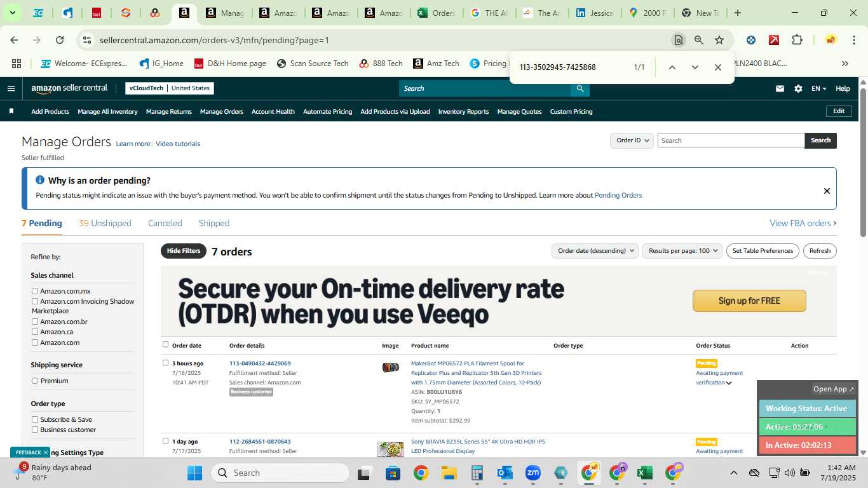Click the Refresh orders button

pos(820,251)
